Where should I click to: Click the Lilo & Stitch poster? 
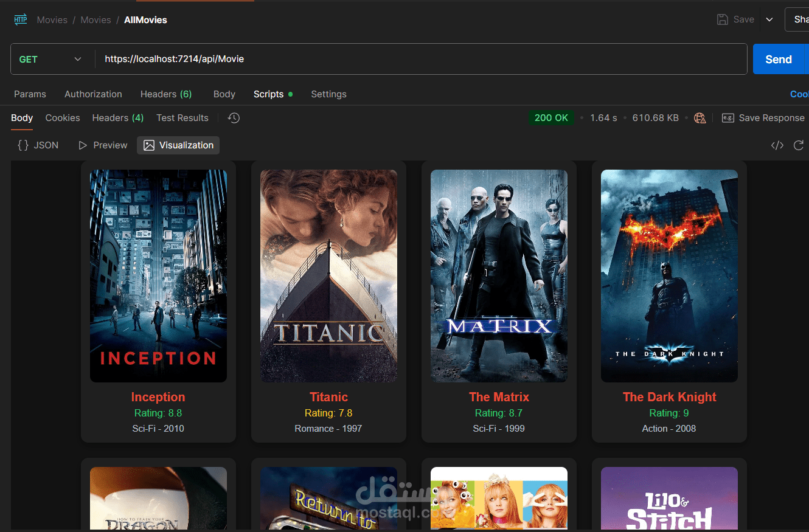(x=669, y=498)
